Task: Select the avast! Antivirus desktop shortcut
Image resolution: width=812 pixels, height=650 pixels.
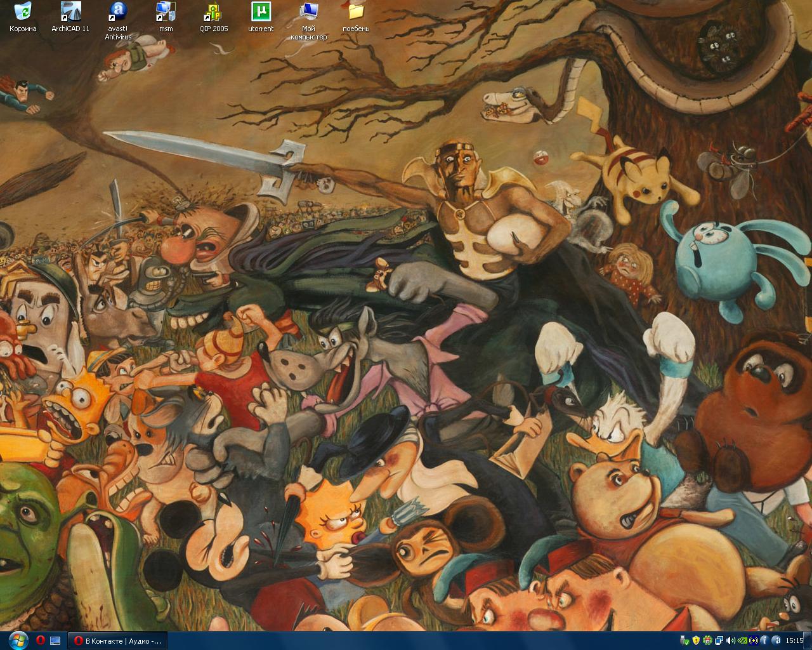Action: click(x=118, y=22)
